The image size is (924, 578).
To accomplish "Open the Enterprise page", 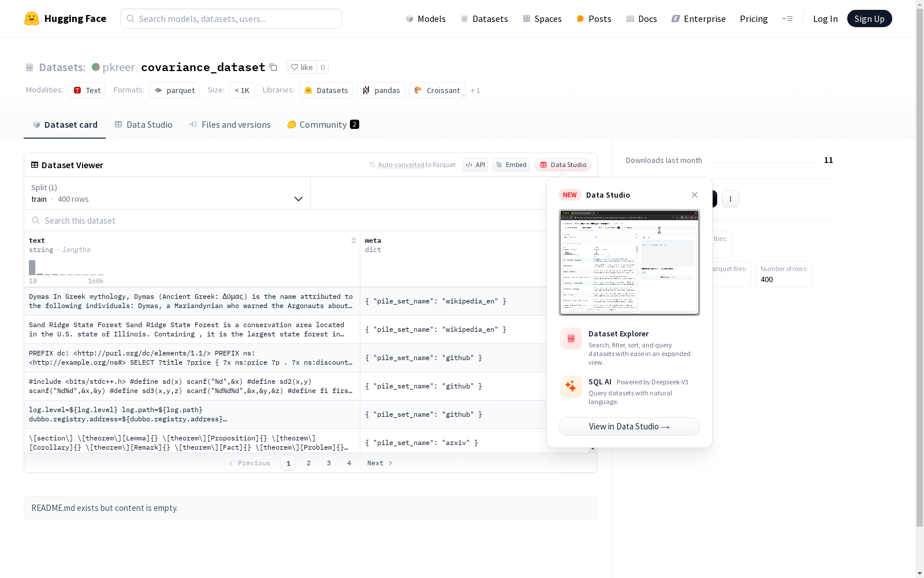I will (x=699, y=18).
